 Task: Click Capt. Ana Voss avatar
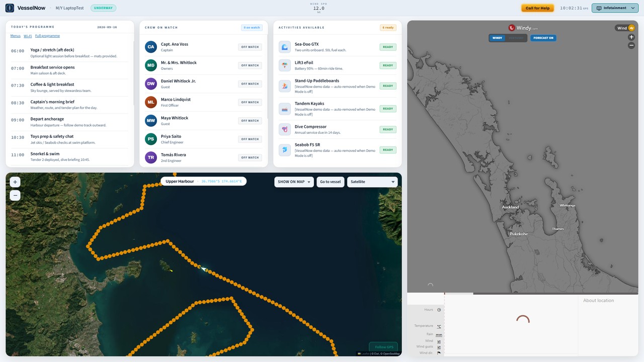click(150, 47)
